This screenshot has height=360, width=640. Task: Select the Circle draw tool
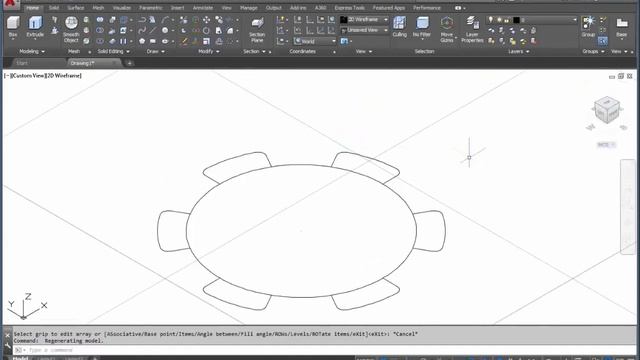(x=164, y=31)
